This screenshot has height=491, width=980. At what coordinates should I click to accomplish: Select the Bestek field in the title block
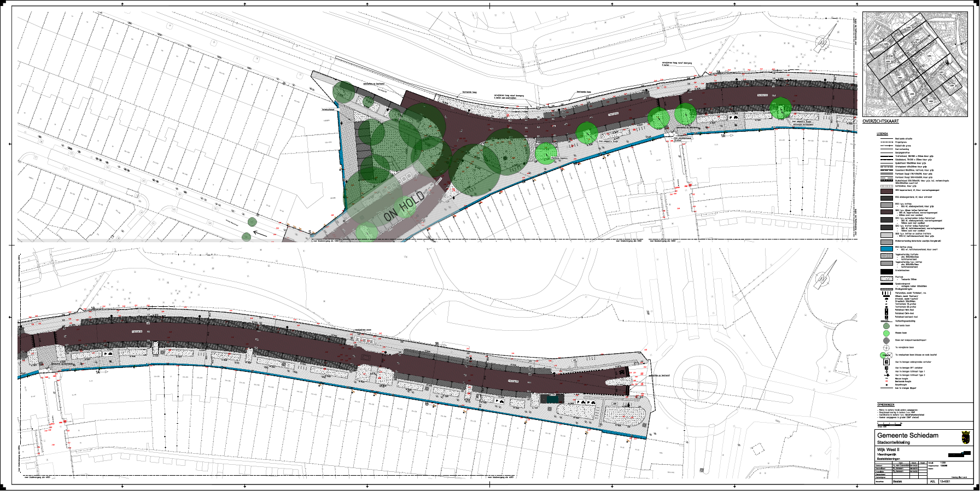[x=897, y=482]
